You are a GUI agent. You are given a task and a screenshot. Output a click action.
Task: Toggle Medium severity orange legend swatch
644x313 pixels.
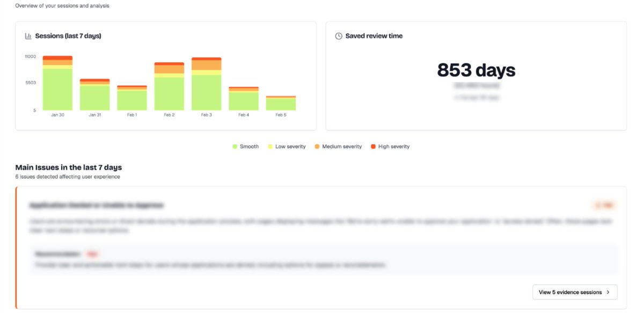(317, 147)
